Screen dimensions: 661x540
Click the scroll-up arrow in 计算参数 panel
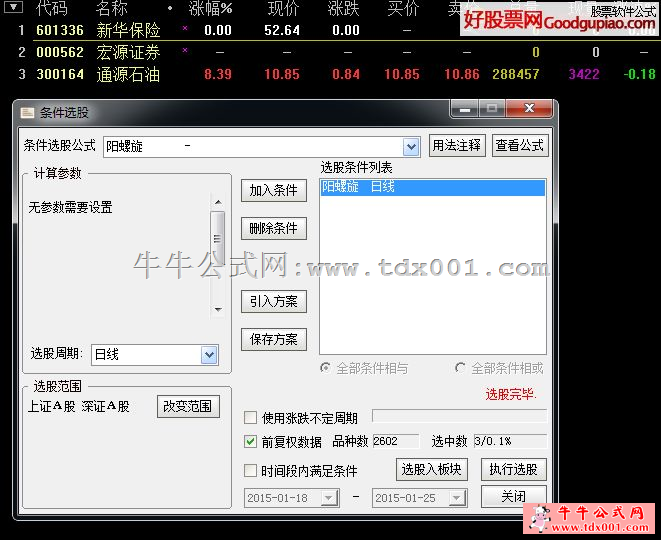[x=218, y=200]
